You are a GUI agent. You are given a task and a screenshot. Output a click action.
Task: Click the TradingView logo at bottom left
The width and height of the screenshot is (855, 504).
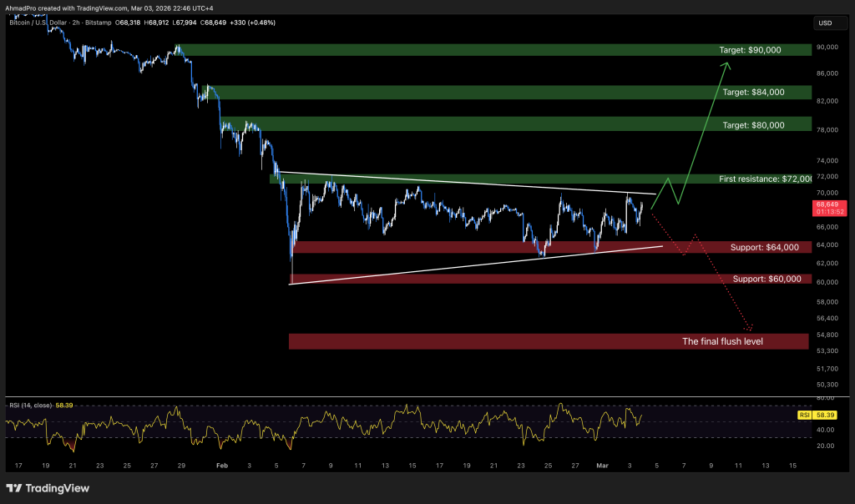pos(48,488)
